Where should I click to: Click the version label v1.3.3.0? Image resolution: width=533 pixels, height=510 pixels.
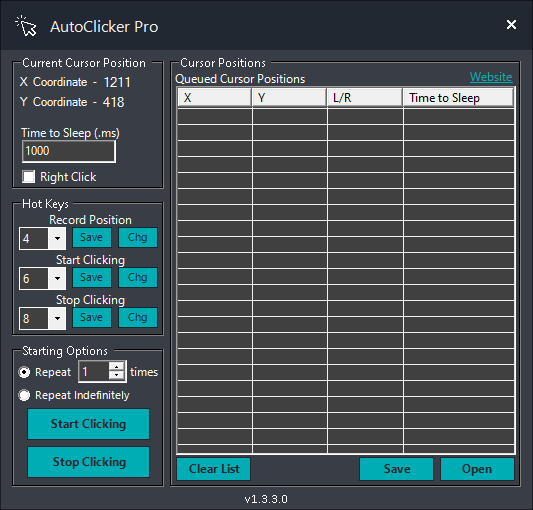pyautogui.click(x=266, y=499)
